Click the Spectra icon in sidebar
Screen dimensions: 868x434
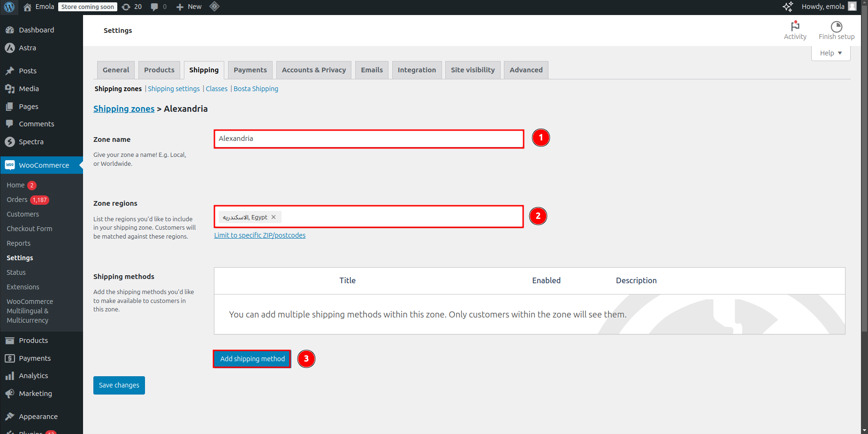point(10,142)
